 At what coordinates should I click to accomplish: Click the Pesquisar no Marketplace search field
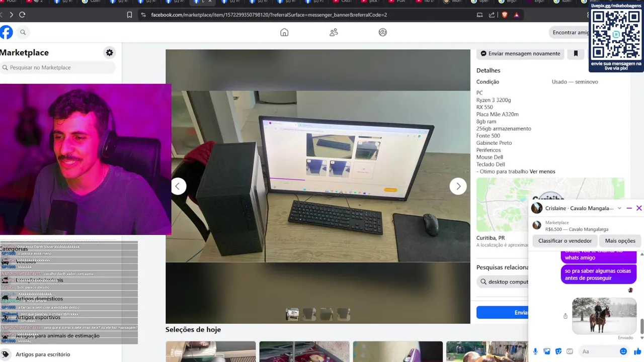click(58, 67)
